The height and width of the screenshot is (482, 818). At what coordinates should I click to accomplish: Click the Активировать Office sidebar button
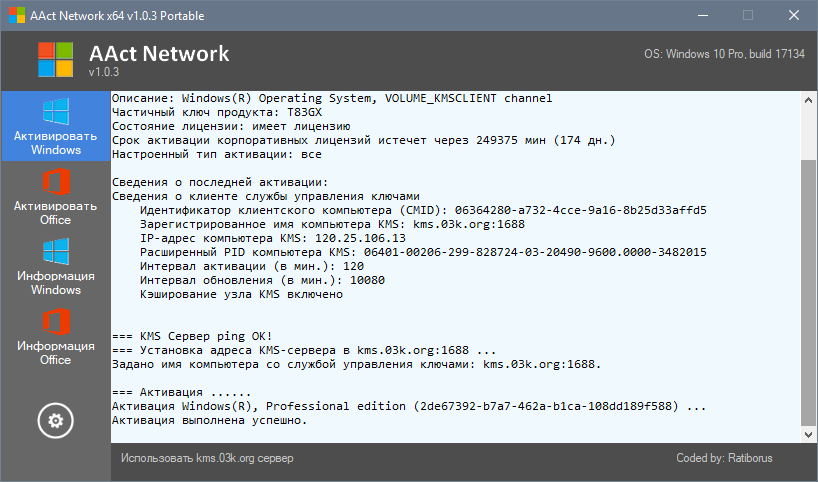coord(56,196)
